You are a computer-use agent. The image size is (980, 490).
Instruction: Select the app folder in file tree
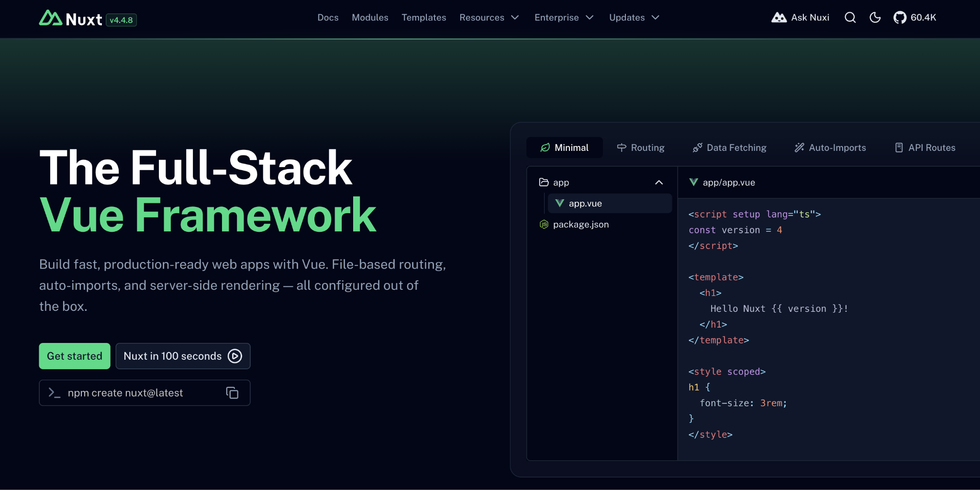coord(601,182)
